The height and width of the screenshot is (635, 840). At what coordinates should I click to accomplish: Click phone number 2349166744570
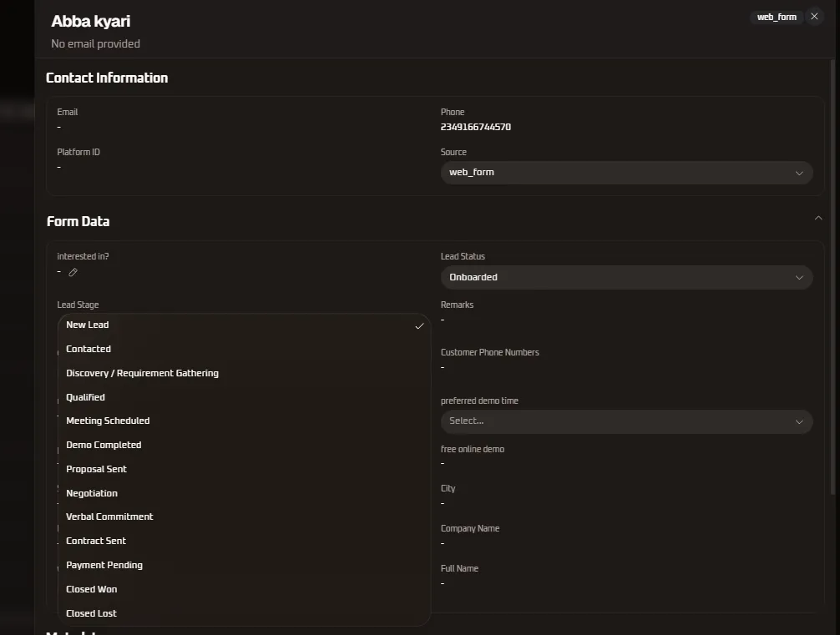click(475, 127)
